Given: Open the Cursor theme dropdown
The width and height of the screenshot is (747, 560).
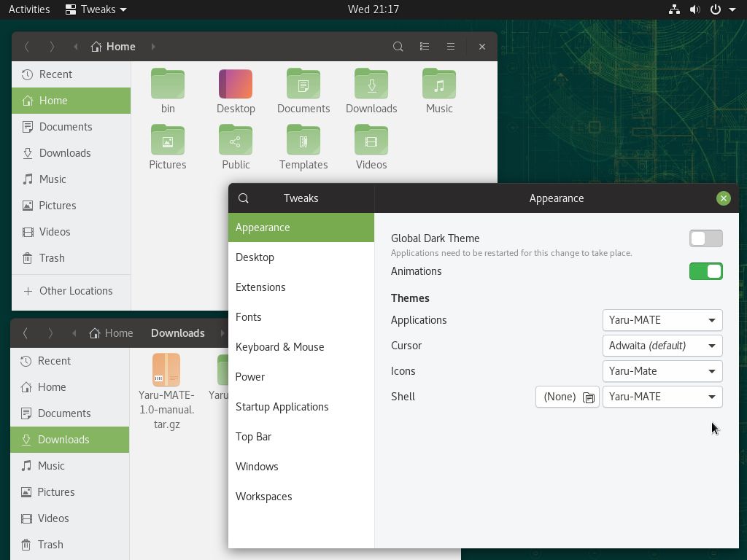Looking at the screenshot, I should 662,345.
